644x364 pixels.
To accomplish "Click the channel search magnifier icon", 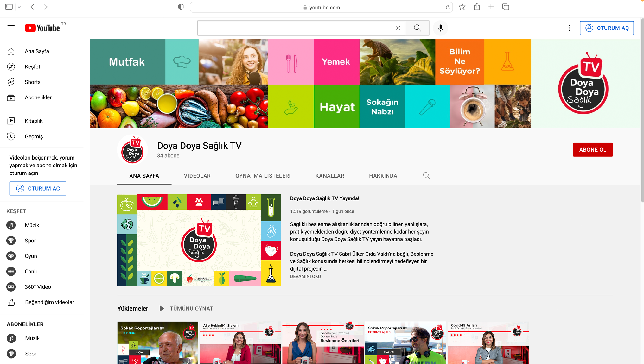I will tap(426, 176).
